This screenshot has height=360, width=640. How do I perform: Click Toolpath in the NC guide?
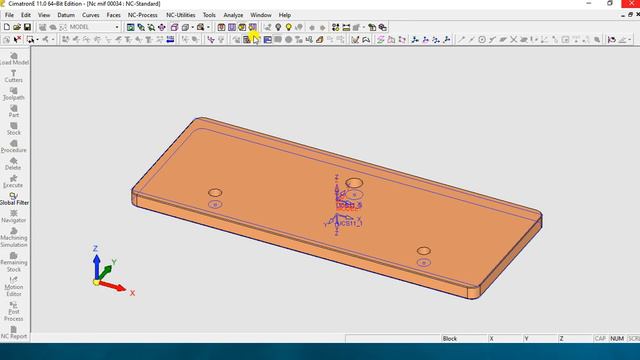click(13, 94)
